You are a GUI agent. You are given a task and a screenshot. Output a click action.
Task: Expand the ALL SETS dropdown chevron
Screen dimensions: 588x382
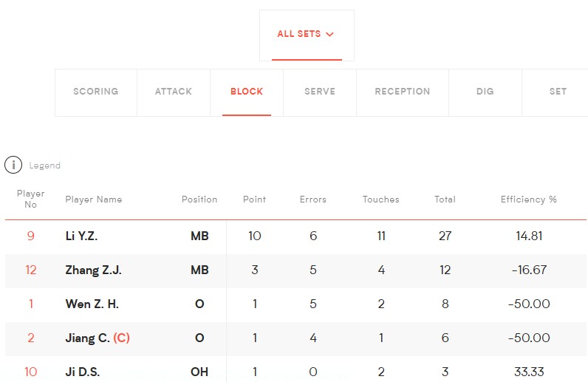coord(329,34)
